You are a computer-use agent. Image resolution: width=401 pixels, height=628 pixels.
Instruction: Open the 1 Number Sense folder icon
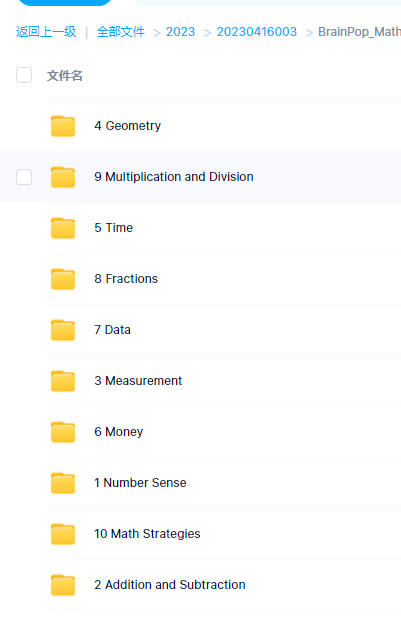click(63, 483)
